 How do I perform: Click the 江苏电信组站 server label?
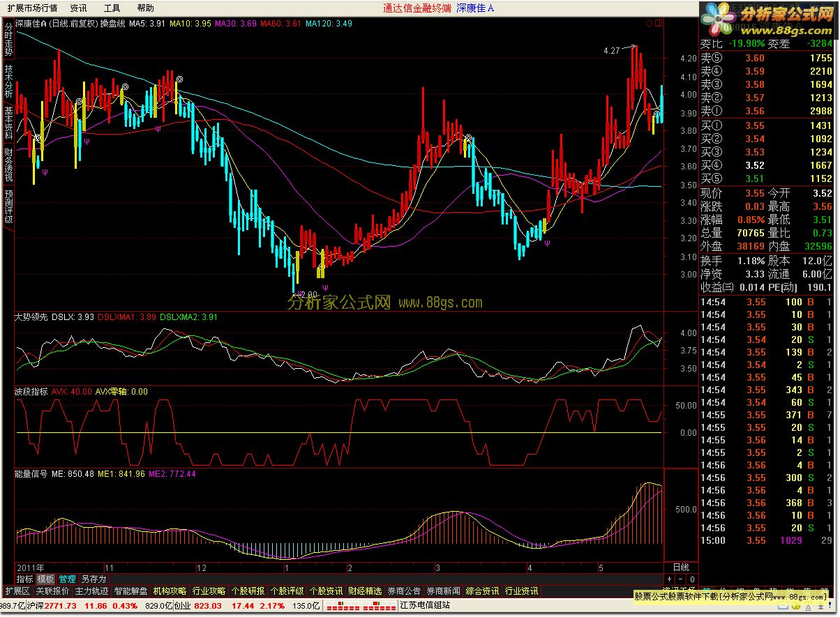425,606
